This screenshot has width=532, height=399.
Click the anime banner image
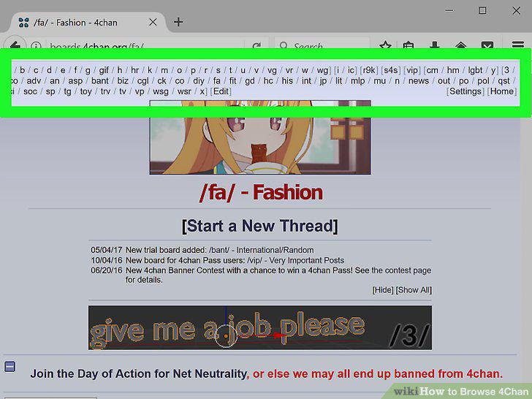tap(260, 137)
